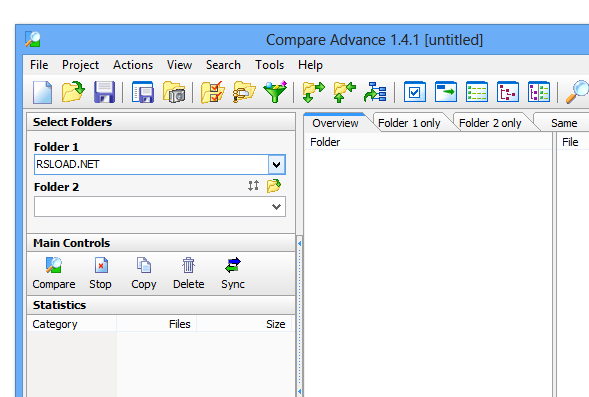This screenshot has height=397, width=589.
Task: Switch to the Same tab
Action: pyautogui.click(x=564, y=123)
